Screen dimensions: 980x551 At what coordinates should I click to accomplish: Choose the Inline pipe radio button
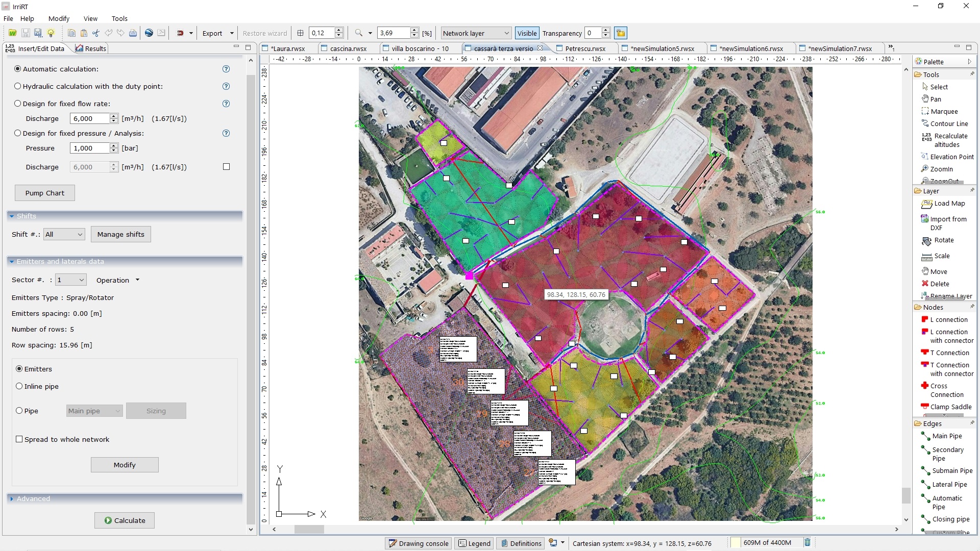19,386
